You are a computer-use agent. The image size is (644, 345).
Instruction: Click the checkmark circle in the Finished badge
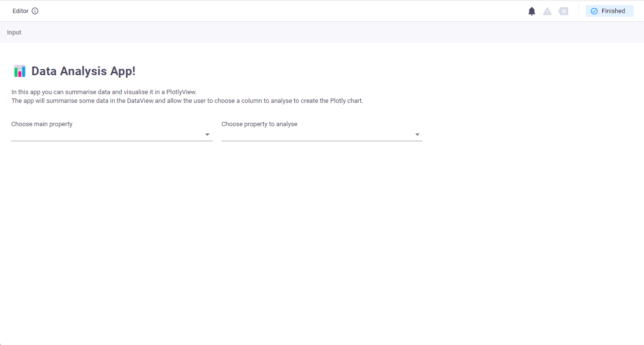594,11
